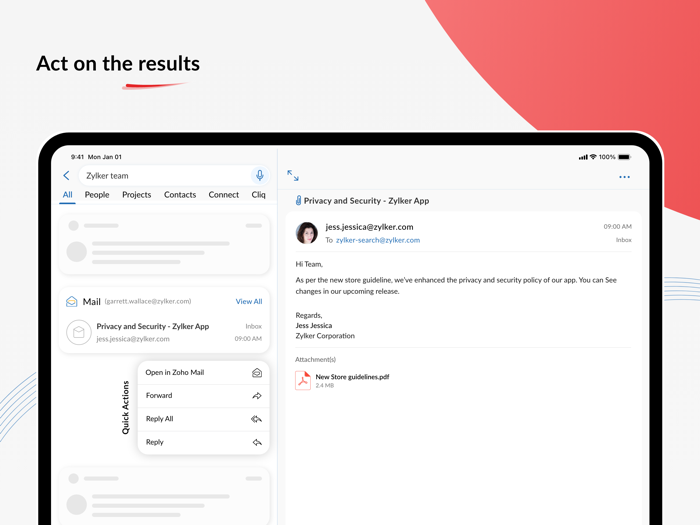Open Privacy and Security mail search result

[164, 332]
